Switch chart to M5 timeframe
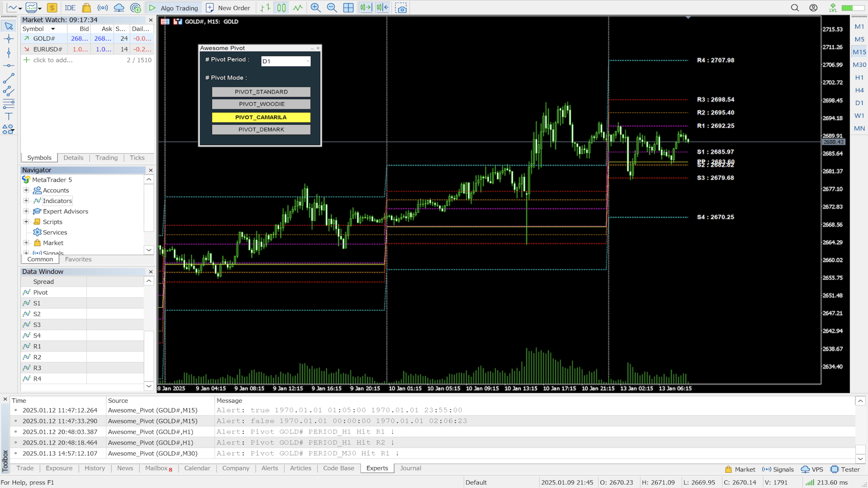The image size is (868, 488). point(859,39)
